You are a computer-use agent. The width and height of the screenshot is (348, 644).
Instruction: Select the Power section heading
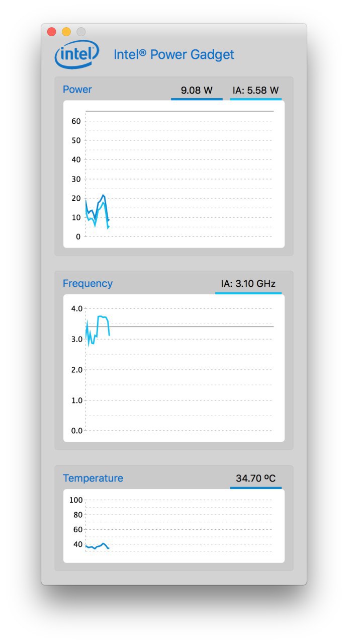pyautogui.click(x=77, y=90)
